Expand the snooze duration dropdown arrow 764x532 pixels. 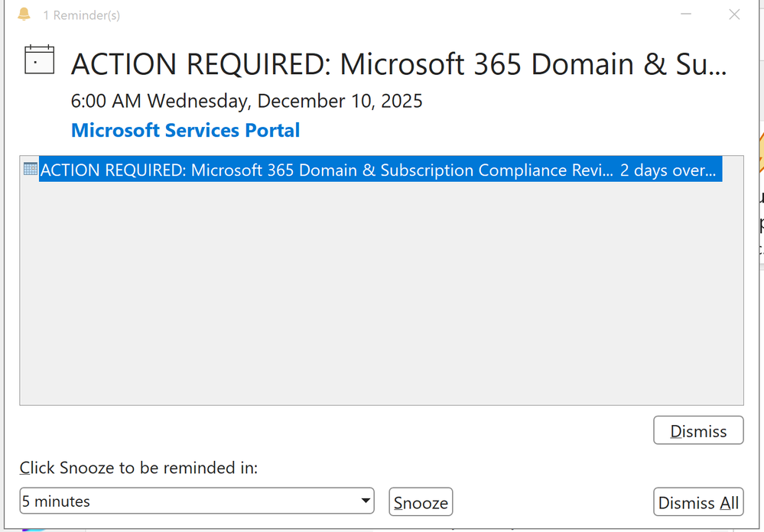tap(365, 502)
